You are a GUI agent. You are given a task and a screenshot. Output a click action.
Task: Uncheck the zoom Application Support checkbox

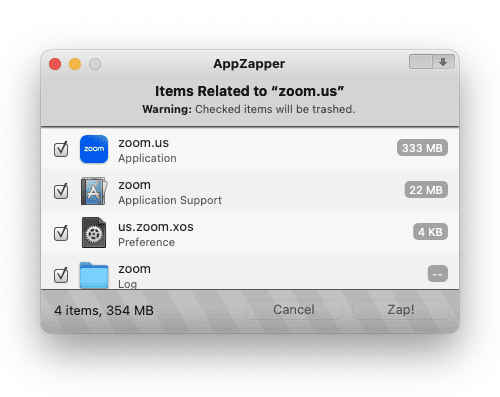tap(61, 191)
